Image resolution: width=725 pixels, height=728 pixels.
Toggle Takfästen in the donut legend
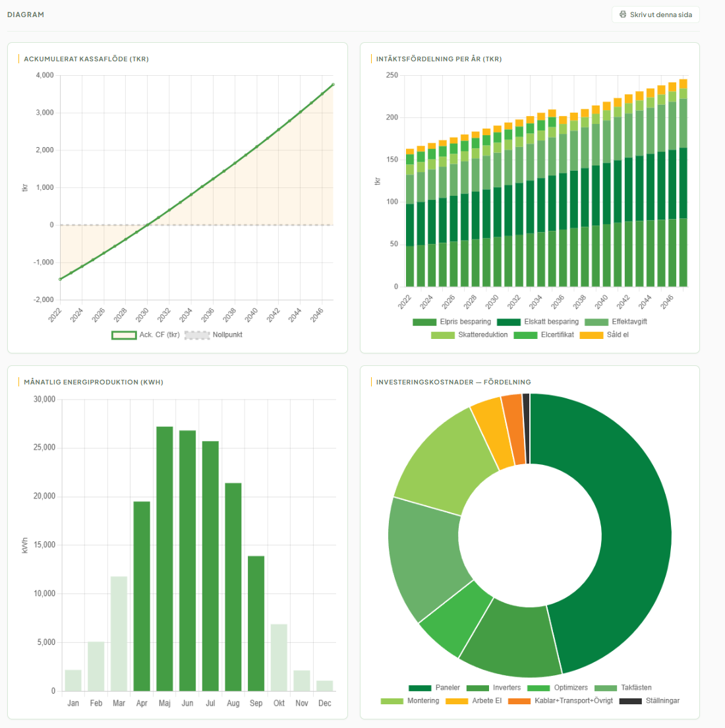(623, 688)
